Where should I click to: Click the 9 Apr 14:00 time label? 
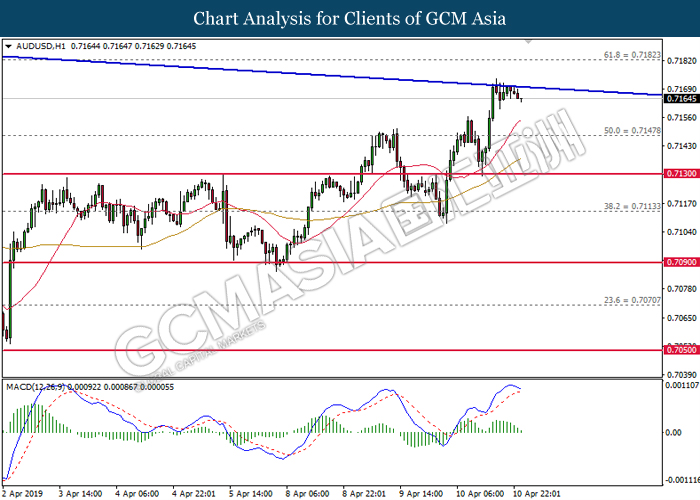(x=421, y=493)
